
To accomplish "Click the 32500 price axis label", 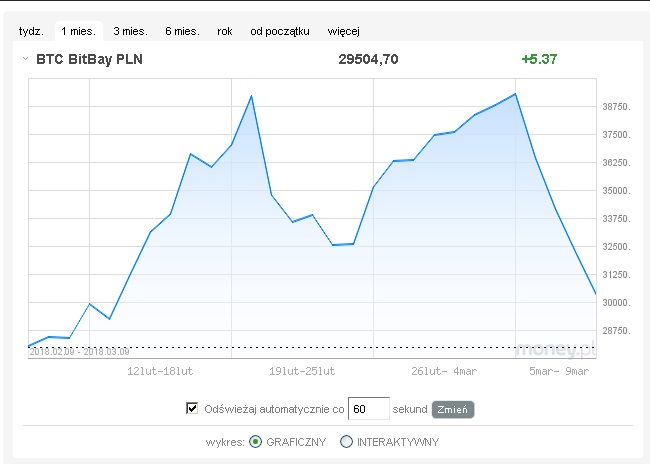I will pyautogui.click(x=616, y=247).
